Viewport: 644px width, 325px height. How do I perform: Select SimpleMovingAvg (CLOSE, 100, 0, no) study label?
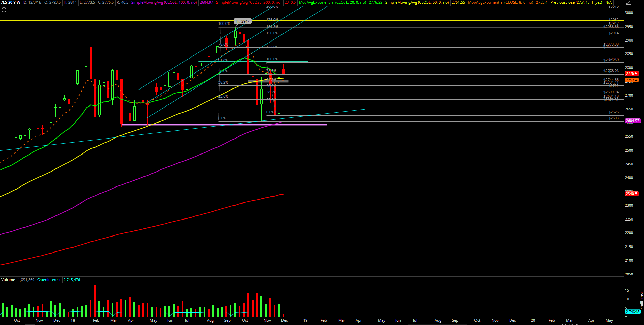click(164, 2)
